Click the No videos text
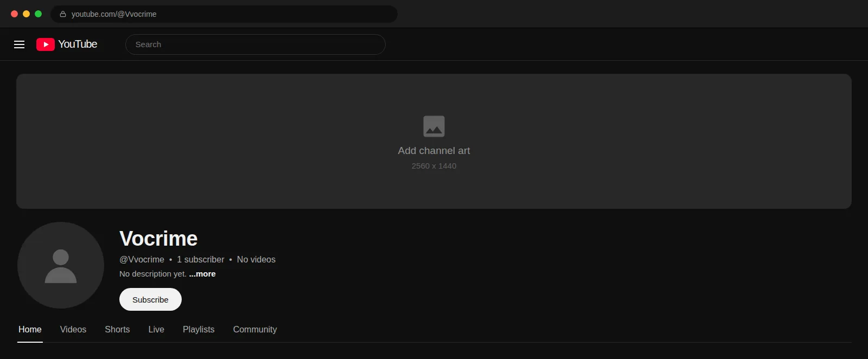The image size is (868, 359). pyautogui.click(x=256, y=259)
